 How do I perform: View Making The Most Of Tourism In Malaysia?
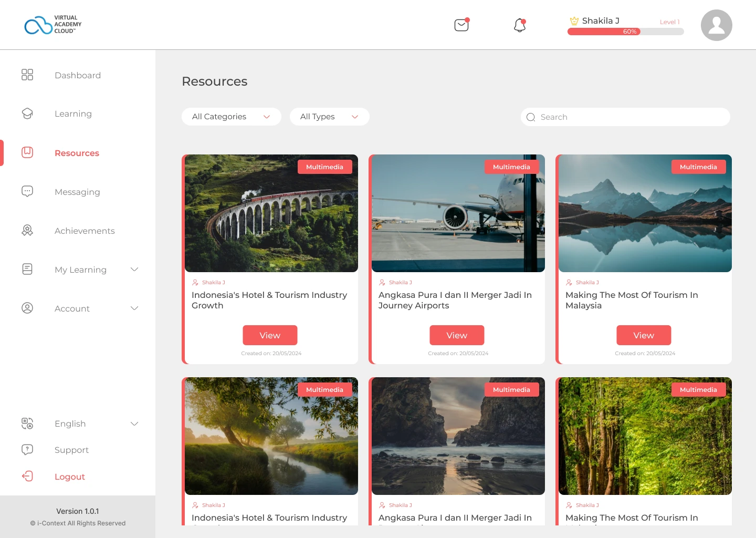click(x=644, y=335)
